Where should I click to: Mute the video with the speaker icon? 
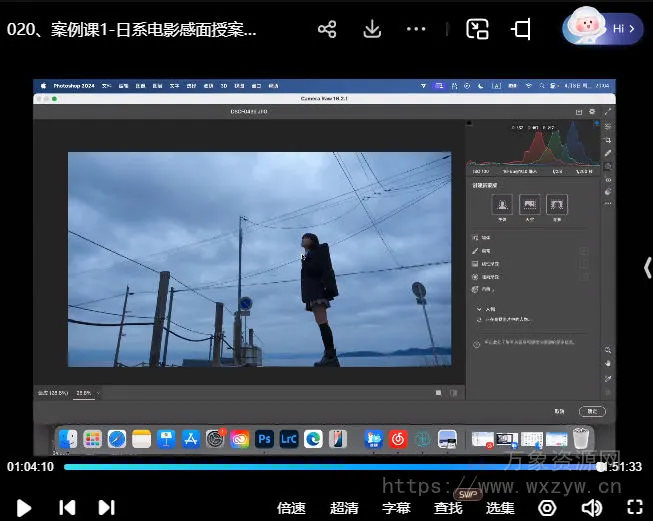pos(592,507)
